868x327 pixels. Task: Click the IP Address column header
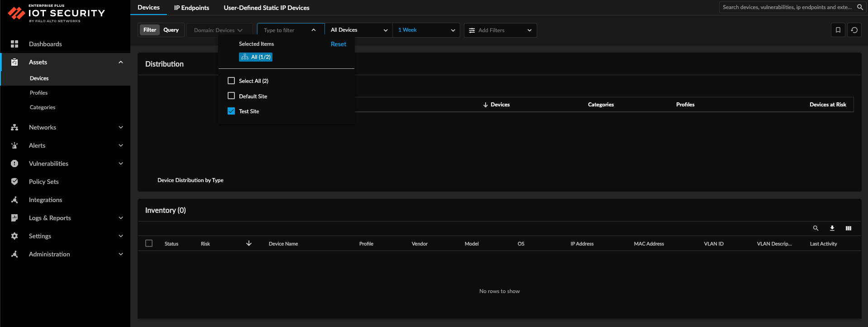pos(582,244)
